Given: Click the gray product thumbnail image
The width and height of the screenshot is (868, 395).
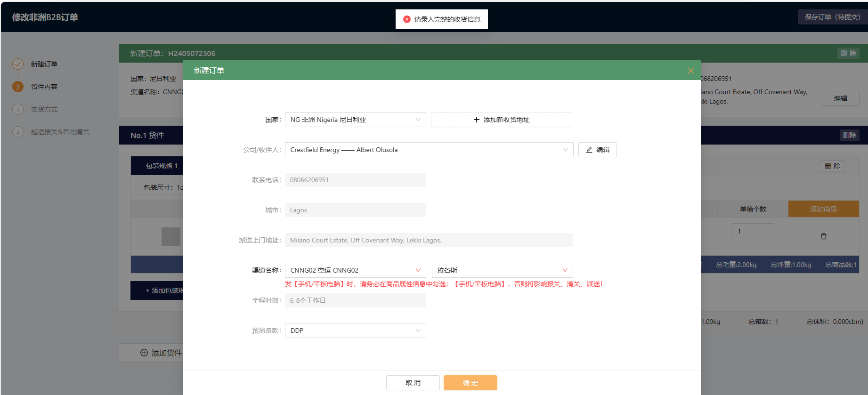Looking at the screenshot, I should pyautogui.click(x=170, y=236).
